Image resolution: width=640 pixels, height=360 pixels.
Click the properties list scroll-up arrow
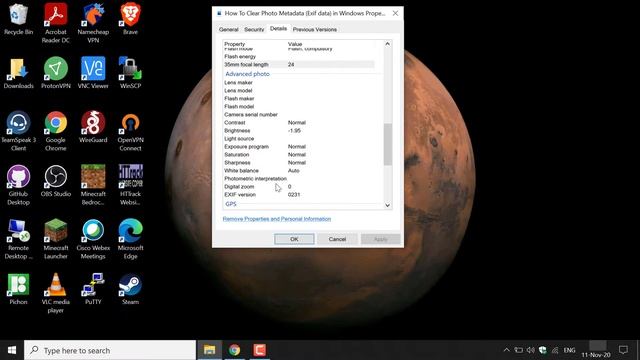click(387, 44)
